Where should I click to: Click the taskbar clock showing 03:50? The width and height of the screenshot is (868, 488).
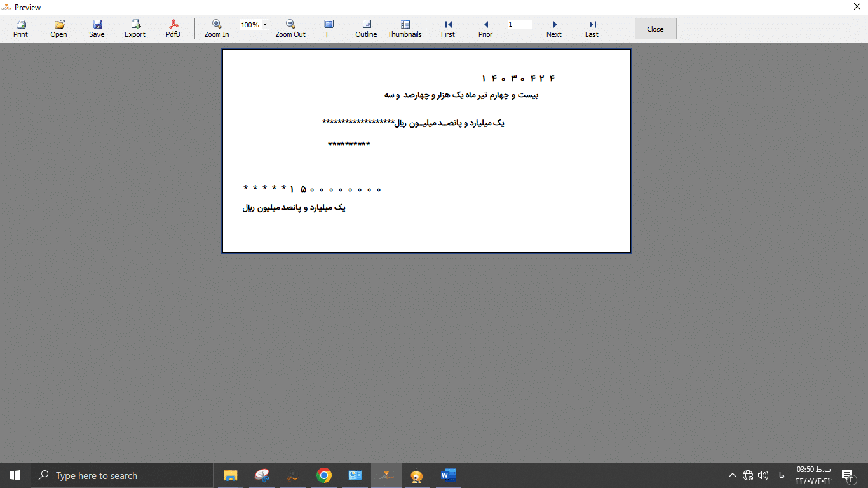pos(813,475)
